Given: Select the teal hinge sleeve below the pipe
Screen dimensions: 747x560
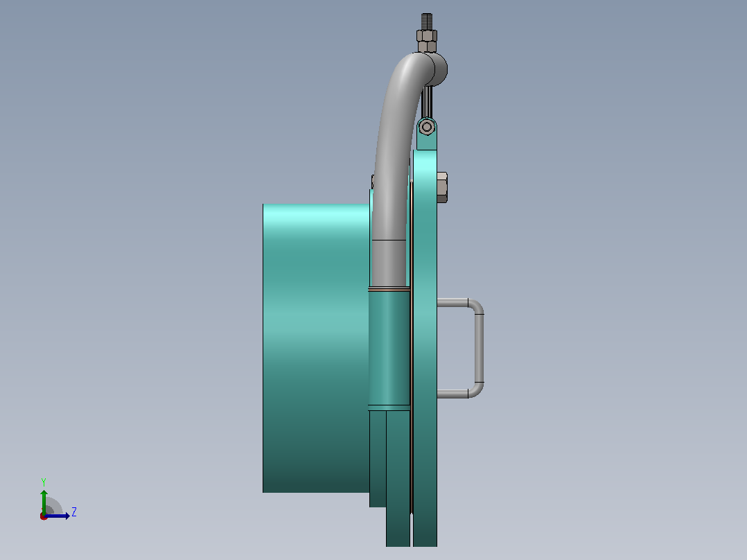Looking at the screenshot, I should (389, 349).
